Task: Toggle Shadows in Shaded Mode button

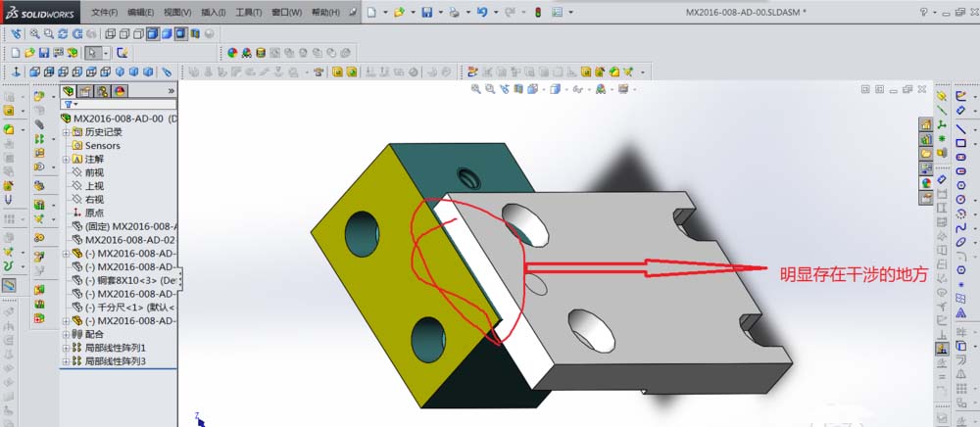Action: [x=181, y=33]
